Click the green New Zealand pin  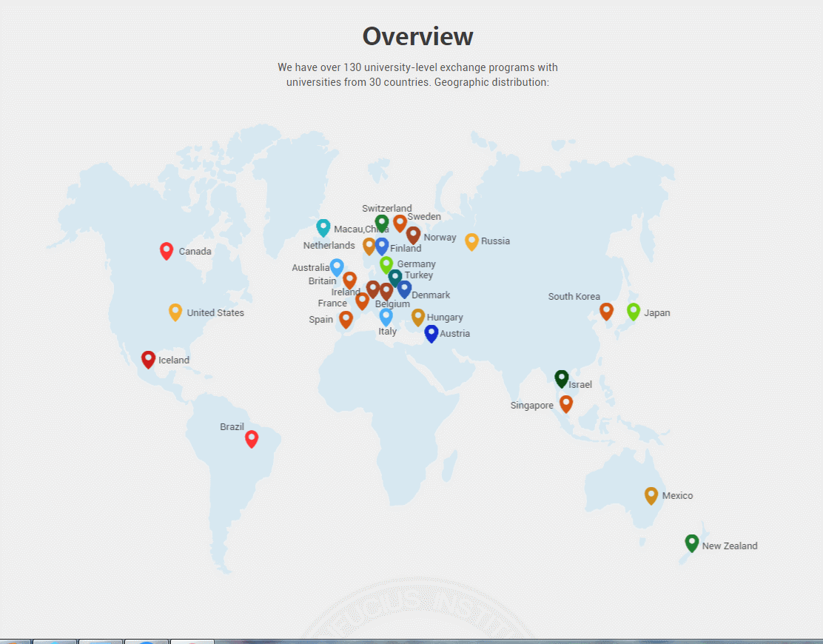click(x=692, y=543)
